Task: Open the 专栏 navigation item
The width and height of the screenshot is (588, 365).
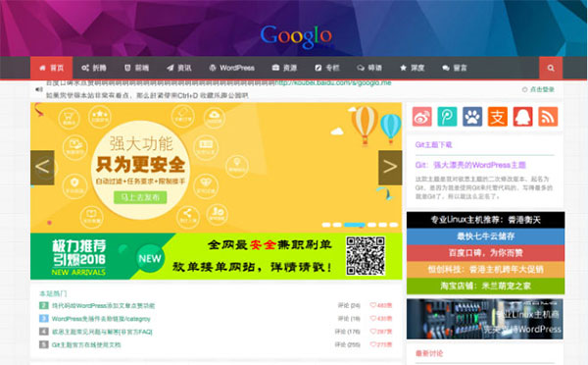Action: point(327,68)
